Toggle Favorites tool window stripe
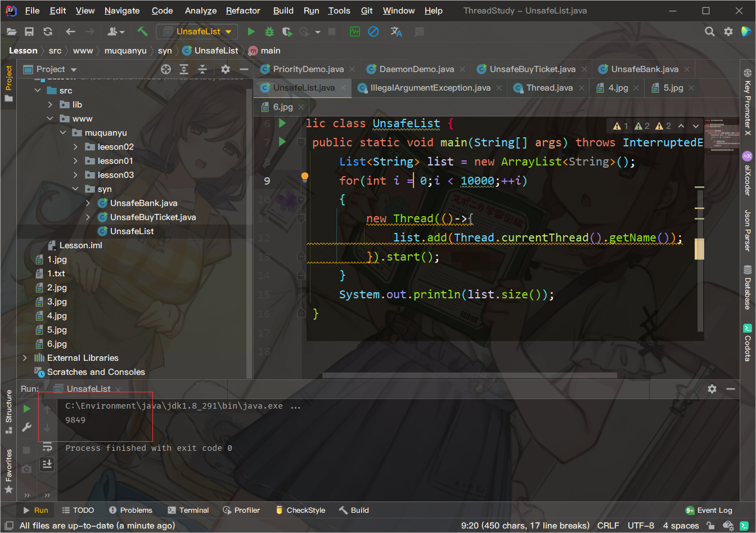756x533 pixels. tap(8, 471)
